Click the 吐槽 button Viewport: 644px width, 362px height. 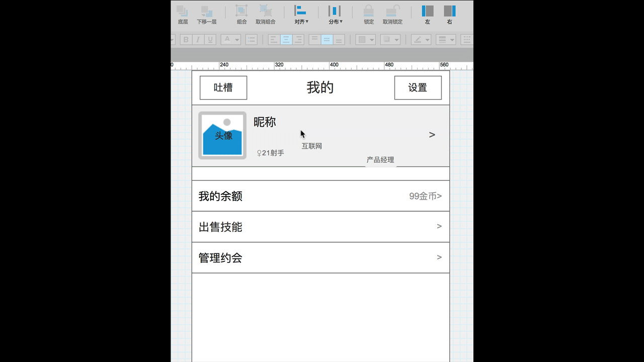click(223, 88)
